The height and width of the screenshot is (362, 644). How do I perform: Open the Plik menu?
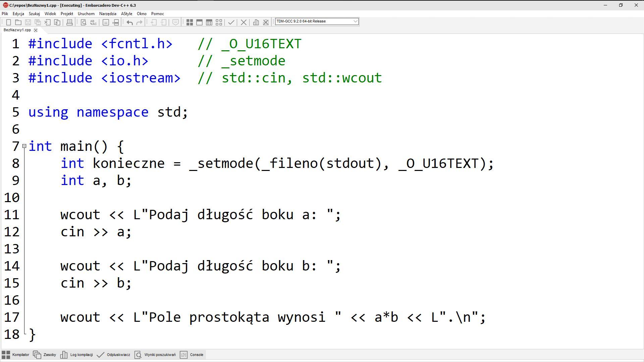[x=5, y=13]
